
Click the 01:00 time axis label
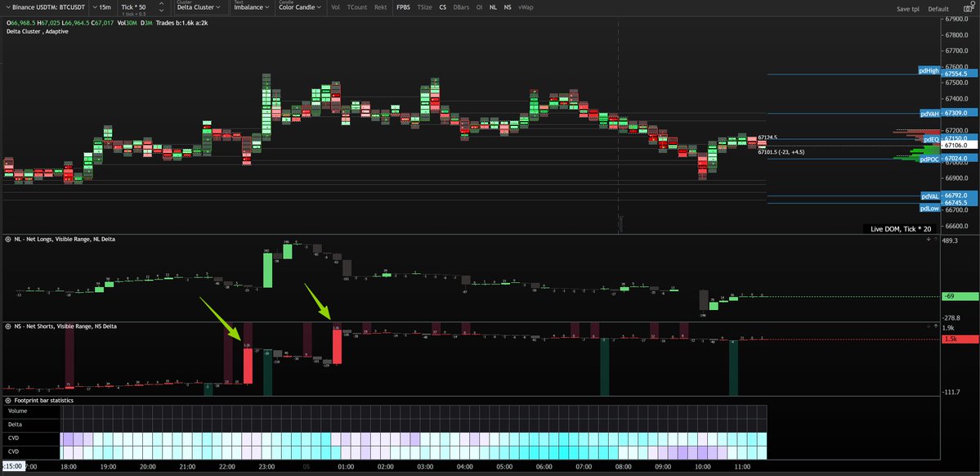tap(346, 467)
